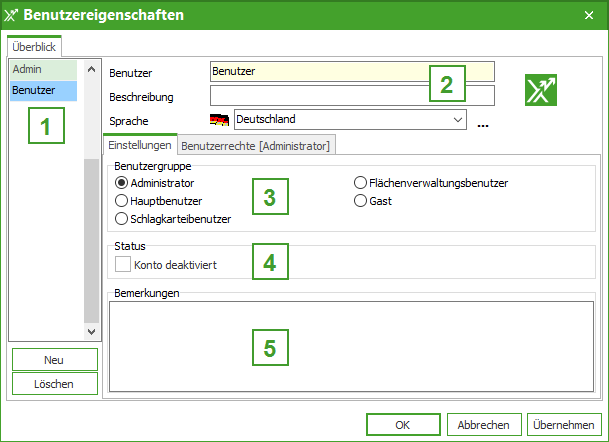609x442 pixels.
Task: Click into the Beschreibung text field
Action: pyautogui.click(x=352, y=96)
